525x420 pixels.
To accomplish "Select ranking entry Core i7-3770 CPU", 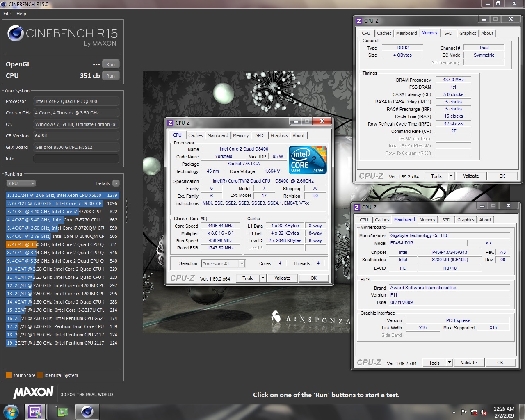I will pos(62,220).
